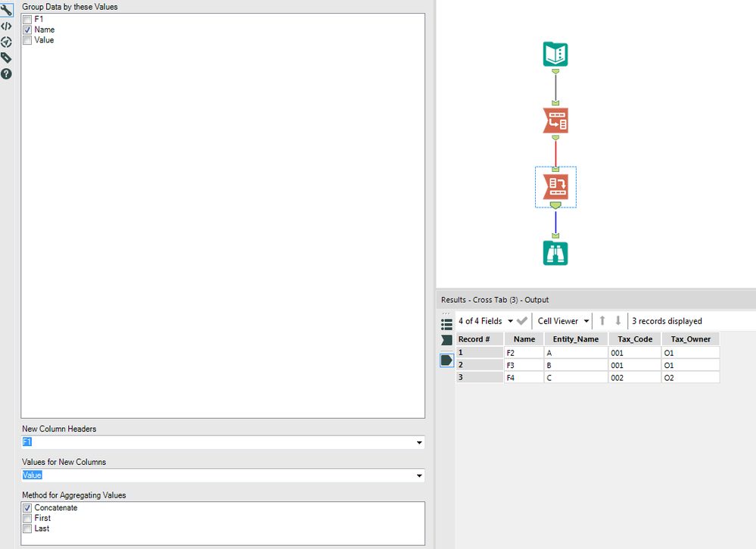Click the up arrow in the Results toolbar
The image size is (756, 549).
[x=602, y=320]
